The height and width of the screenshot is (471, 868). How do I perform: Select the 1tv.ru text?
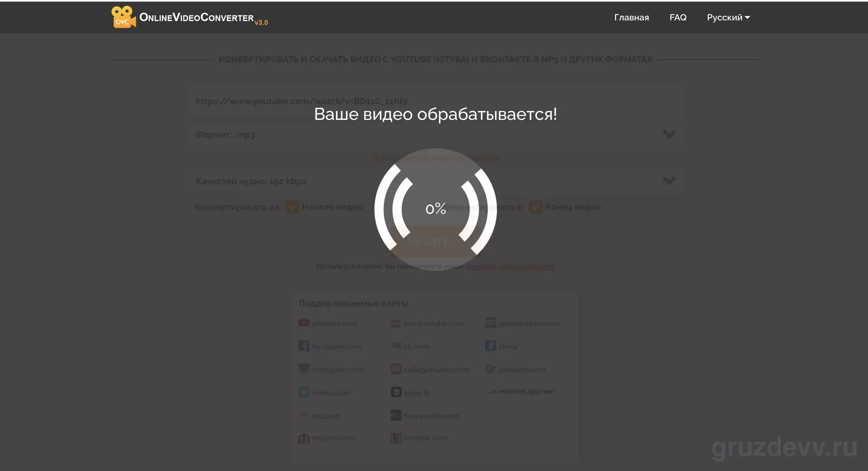pos(508,346)
